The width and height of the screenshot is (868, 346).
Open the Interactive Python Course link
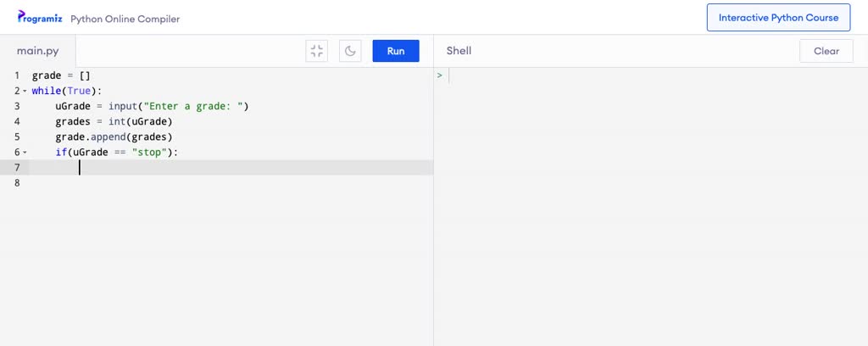click(x=778, y=18)
